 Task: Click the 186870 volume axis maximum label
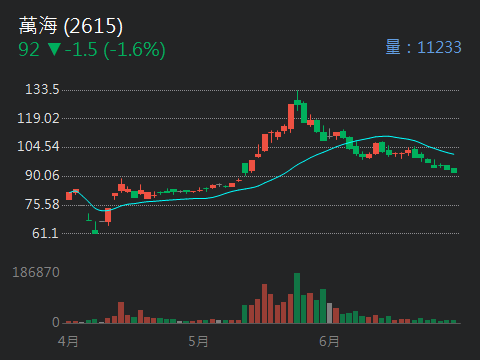click(x=36, y=273)
